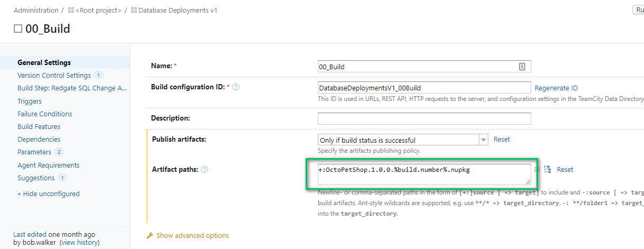Click into the Description text field
Viewport: 644px width, 249px height.
(x=424, y=118)
